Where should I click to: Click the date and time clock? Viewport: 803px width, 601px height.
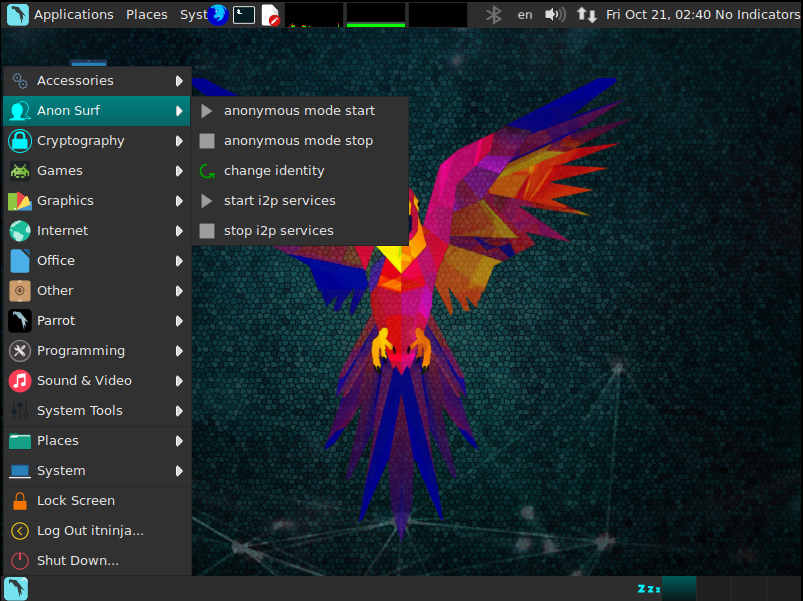(x=659, y=15)
